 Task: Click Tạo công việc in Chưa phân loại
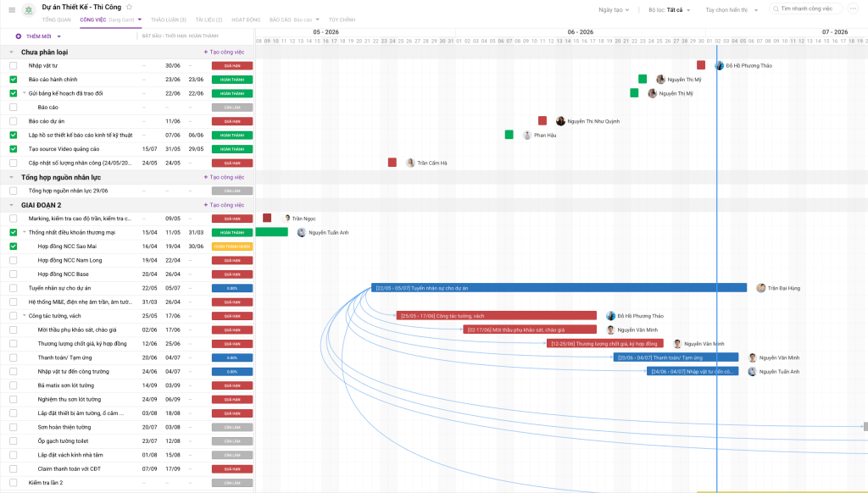point(224,52)
